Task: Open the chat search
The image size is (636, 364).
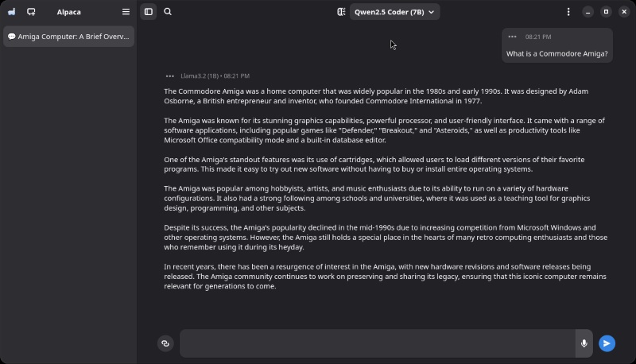Action: 168,12
